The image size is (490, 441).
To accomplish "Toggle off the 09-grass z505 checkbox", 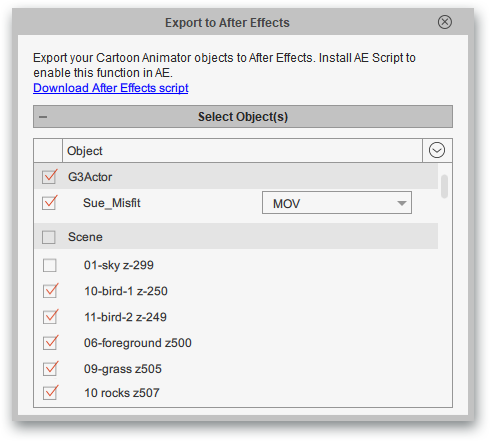I will [x=50, y=369].
